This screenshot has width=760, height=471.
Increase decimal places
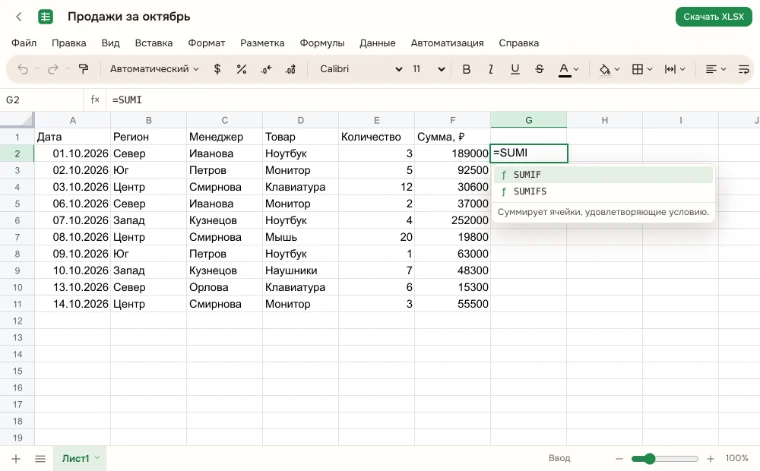pos(290,69)
